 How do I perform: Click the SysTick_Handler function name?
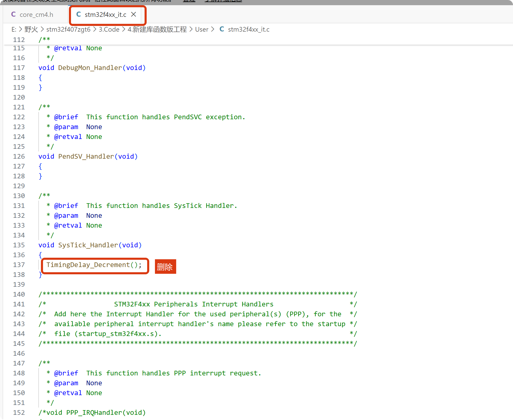(88, 245)
